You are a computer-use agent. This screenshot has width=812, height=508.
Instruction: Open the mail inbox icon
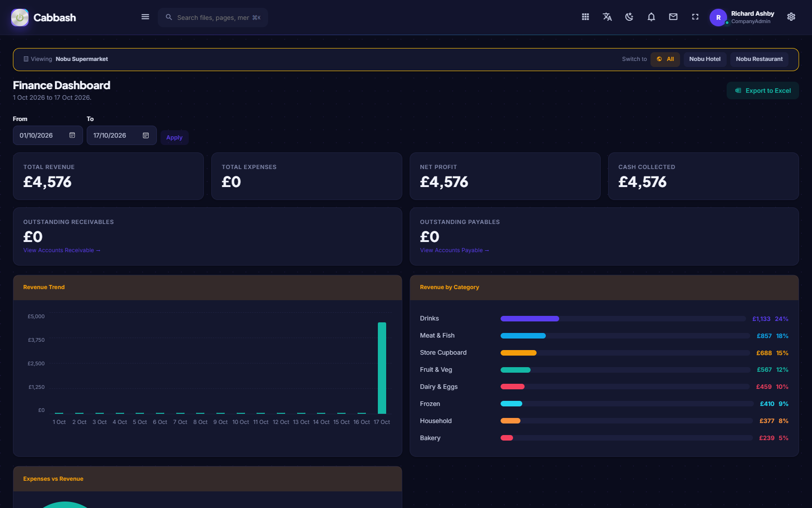(x=673, y=17)
